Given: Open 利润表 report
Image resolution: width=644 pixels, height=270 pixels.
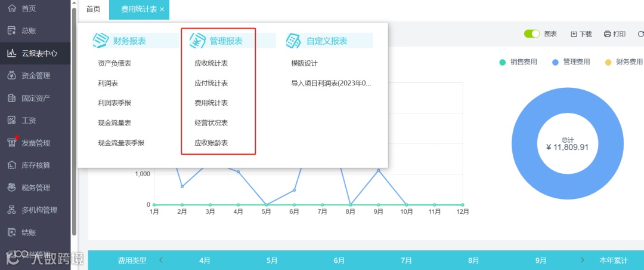Looking at the screenshot, I should 108,83.
